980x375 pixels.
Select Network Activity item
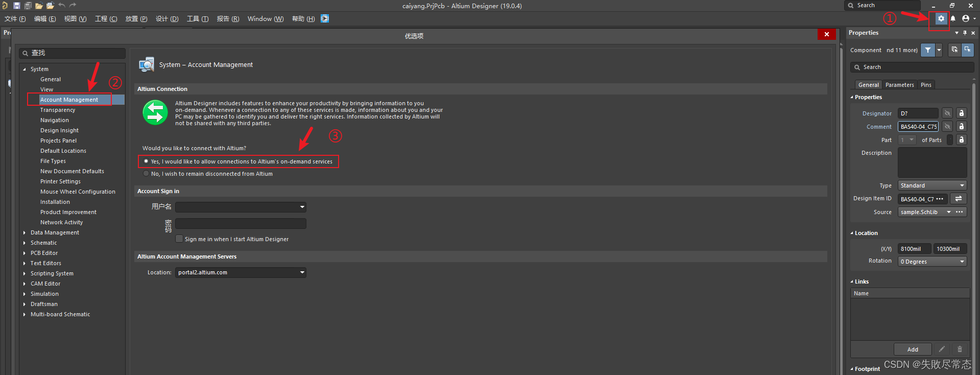click(x=61, y=222)
